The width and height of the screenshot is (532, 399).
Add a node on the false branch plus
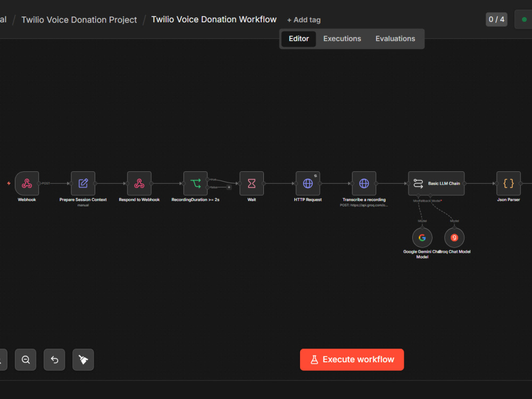pyautogui.click(x=229, y=187)
